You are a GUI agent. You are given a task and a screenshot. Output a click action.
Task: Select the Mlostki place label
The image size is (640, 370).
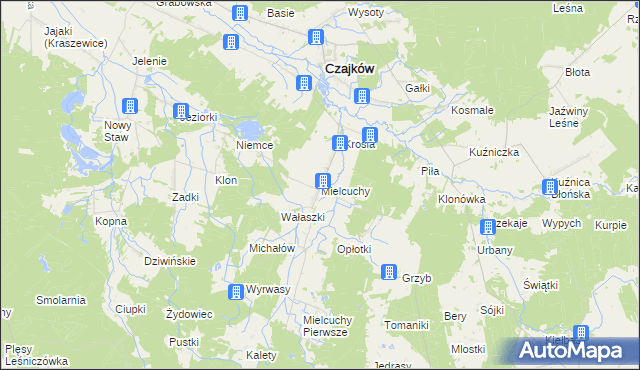click(x=468, y=349)
